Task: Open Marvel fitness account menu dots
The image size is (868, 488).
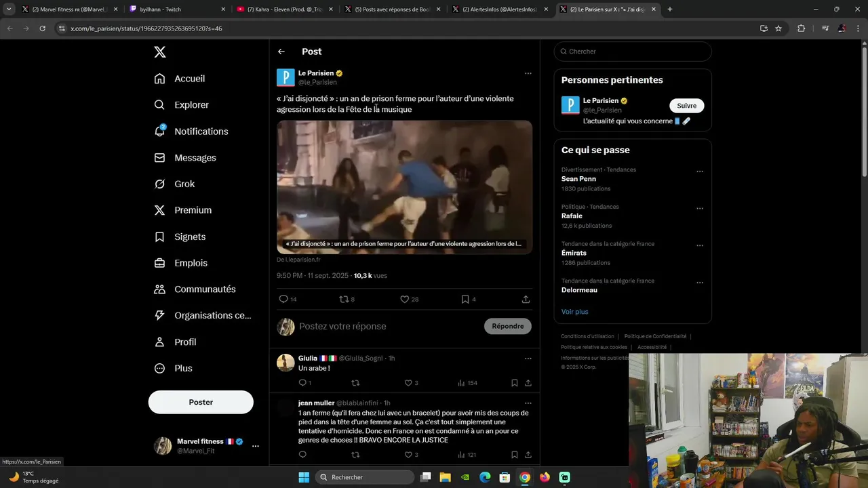Action: click(x=256, y=446)
